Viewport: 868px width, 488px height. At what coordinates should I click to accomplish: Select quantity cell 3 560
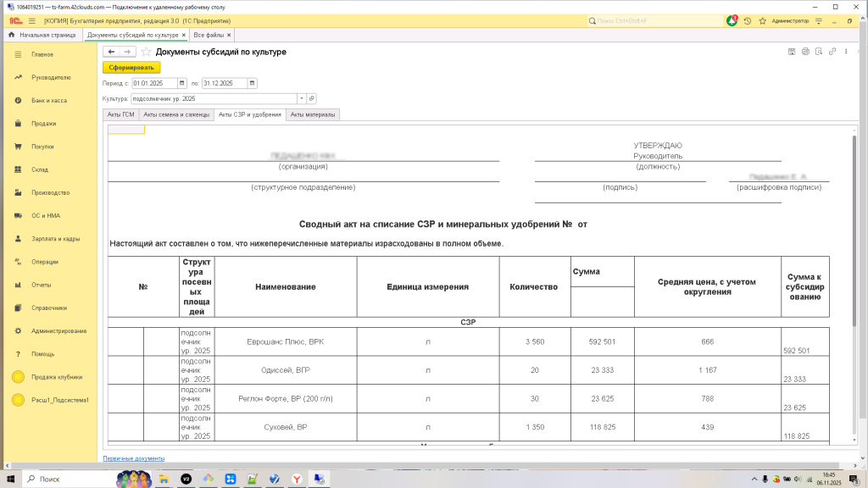click(x=535, y=342)
